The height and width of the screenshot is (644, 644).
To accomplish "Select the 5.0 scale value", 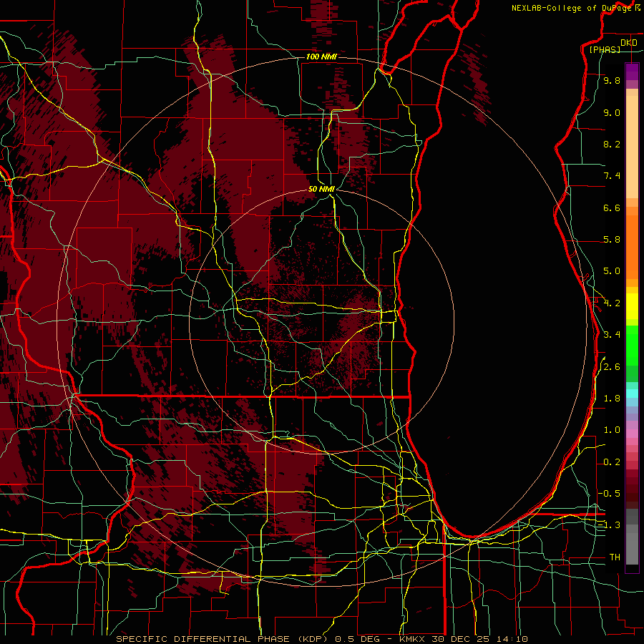I will (612, 271).
